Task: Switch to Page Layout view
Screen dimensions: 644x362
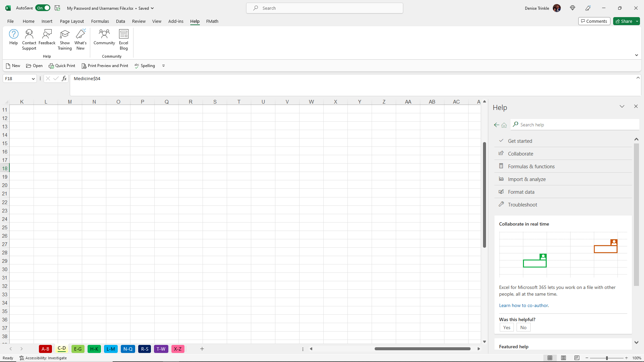Action: tap(563, 358)
